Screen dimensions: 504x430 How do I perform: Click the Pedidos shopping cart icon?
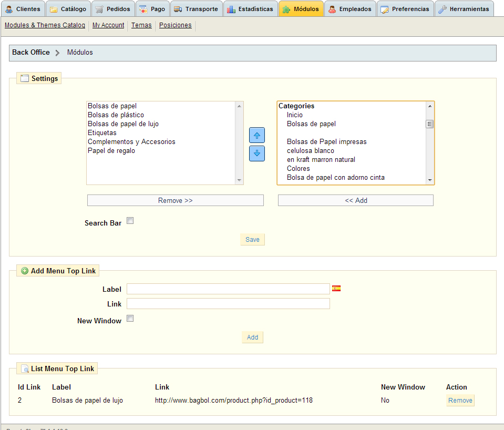99,9
